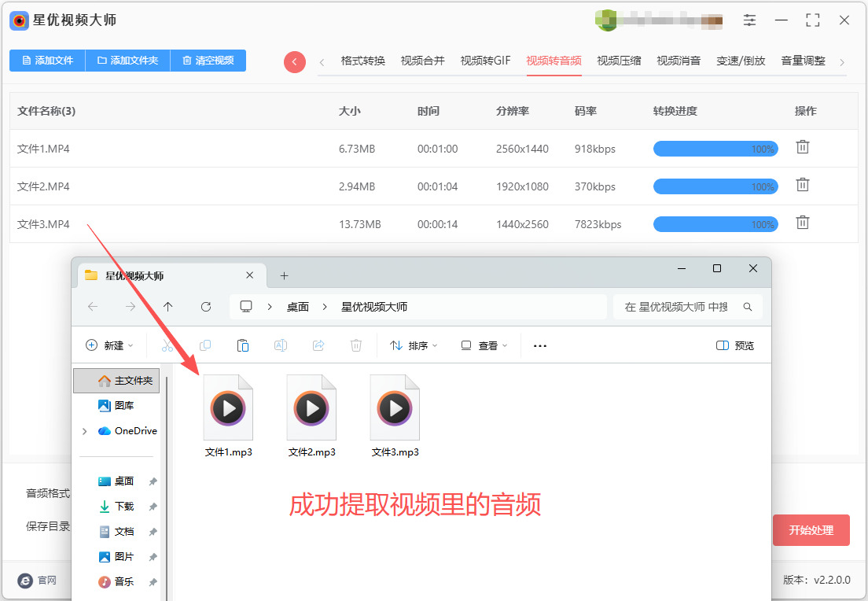Click the 星优视频大师 app logo icon

point(20,20)
